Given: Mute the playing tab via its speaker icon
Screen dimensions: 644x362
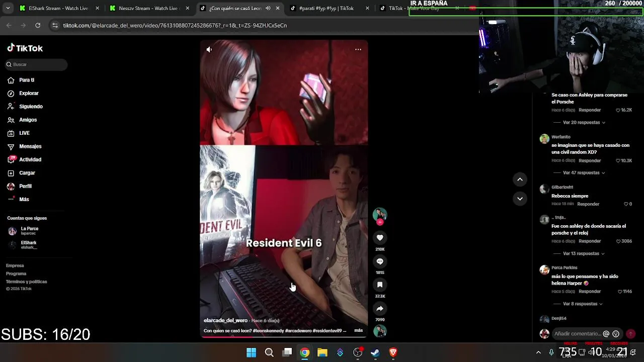Looking at the screenshot, I should click(x=268, y=8).
